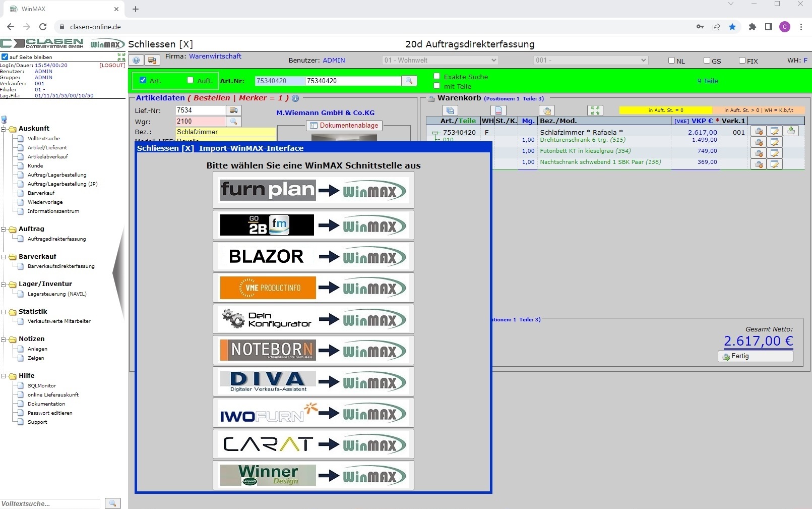This screenshot has height=509, width=812.
Task: Open the Dokumentenablage button
Action: pyautogui.click(x=344, y=125)
